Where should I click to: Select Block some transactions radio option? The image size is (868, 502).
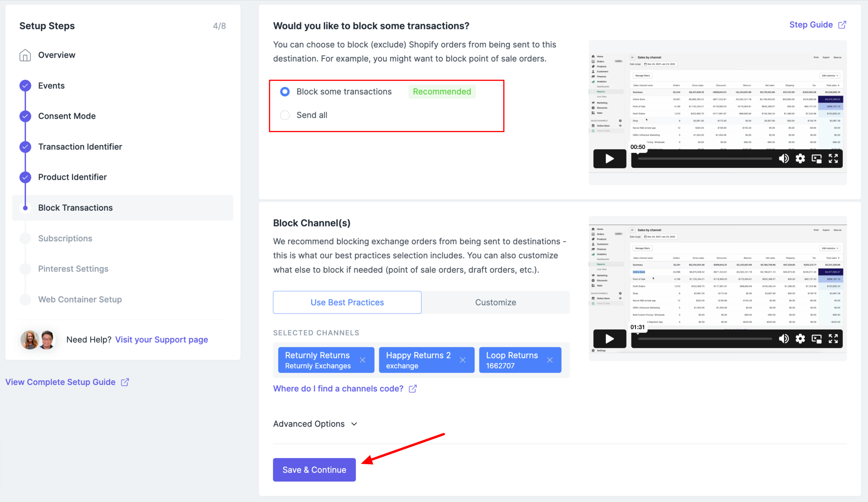(x=285, y=92)
